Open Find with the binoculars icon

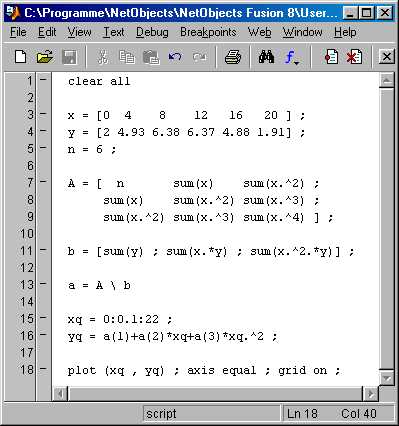tap(266, 57)
